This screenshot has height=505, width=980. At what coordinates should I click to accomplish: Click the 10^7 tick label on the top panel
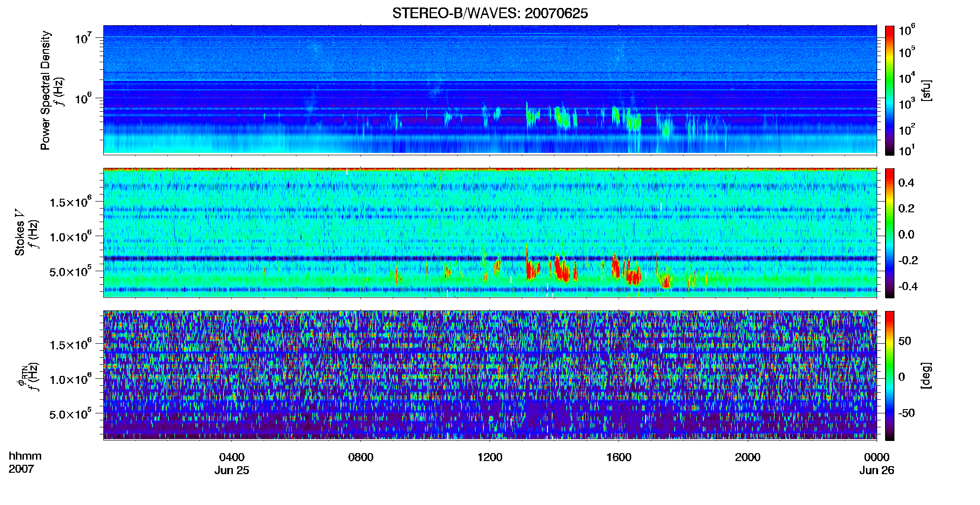pyautogui.click(x=83, y=38)
